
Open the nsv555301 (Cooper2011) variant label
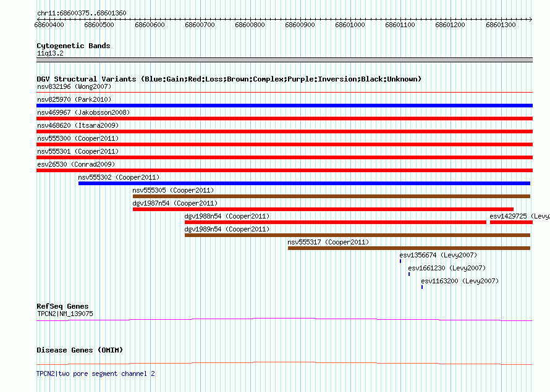78,151
